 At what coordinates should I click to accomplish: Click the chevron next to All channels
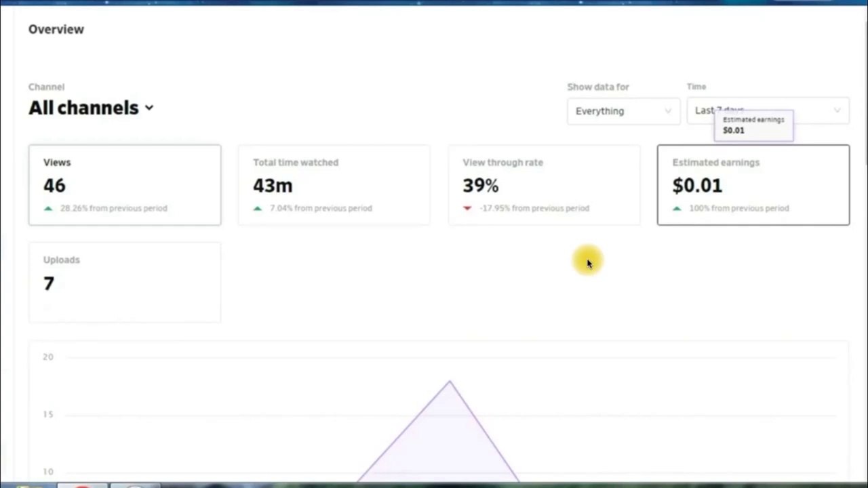(149, 108)
